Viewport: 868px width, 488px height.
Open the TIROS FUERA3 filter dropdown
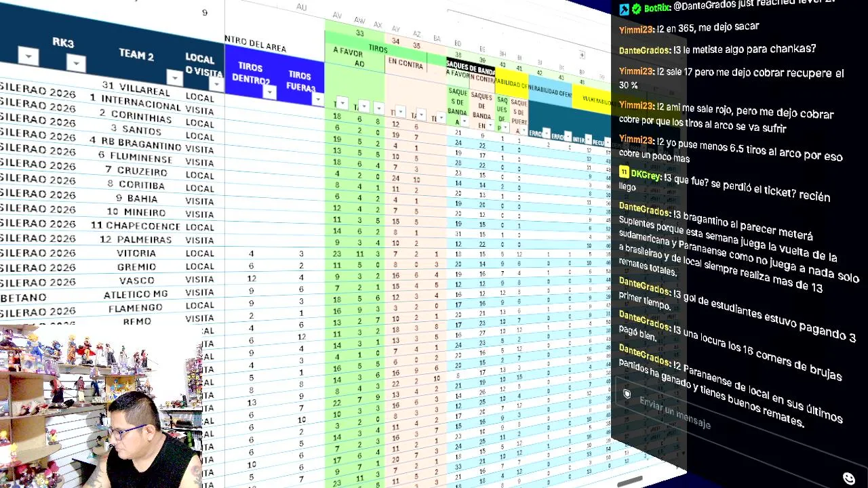pos(317,100)
